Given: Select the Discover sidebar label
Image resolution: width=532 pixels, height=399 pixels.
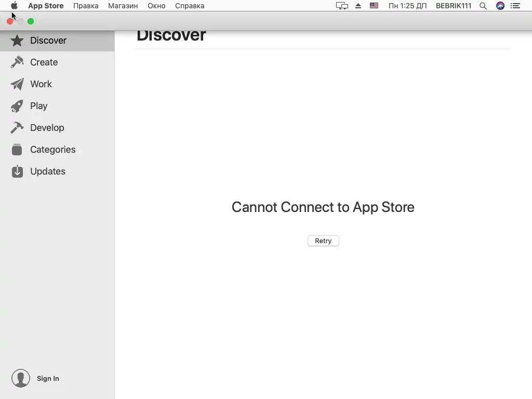Looking at the screenshot, I should [48, 41].
